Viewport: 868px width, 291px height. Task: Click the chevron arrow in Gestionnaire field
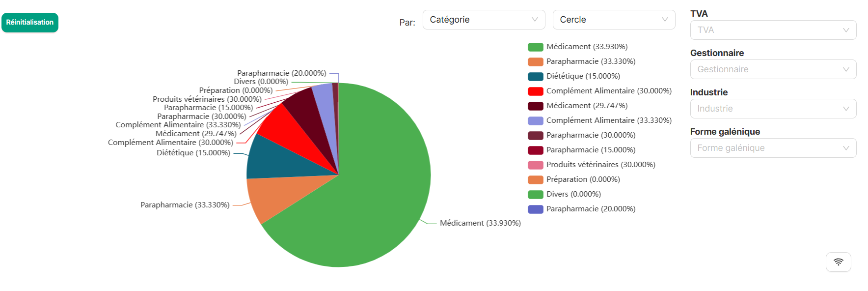click(846, 69)
